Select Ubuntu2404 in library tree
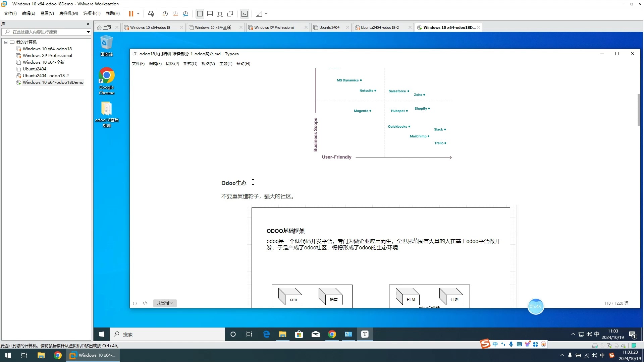 coord(34,69)
